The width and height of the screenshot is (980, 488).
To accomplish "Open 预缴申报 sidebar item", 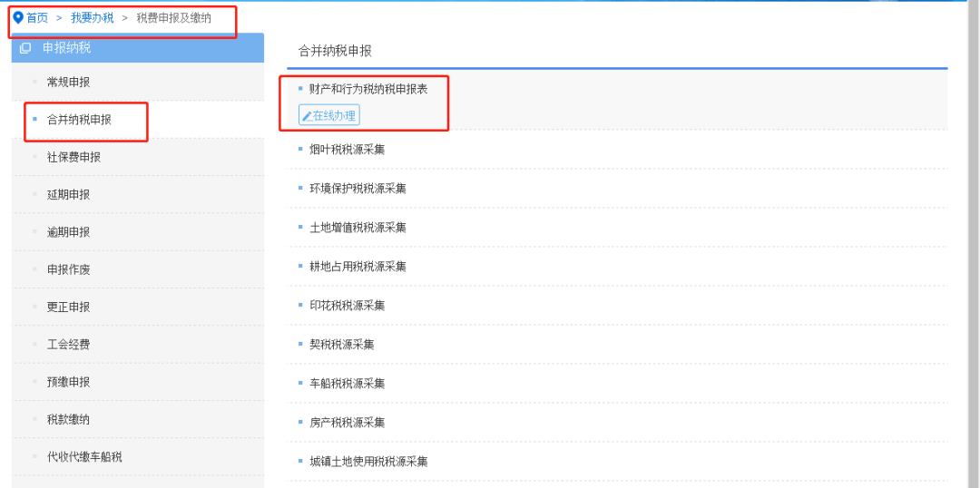I will pyautogui.click(x=69, y=382).
